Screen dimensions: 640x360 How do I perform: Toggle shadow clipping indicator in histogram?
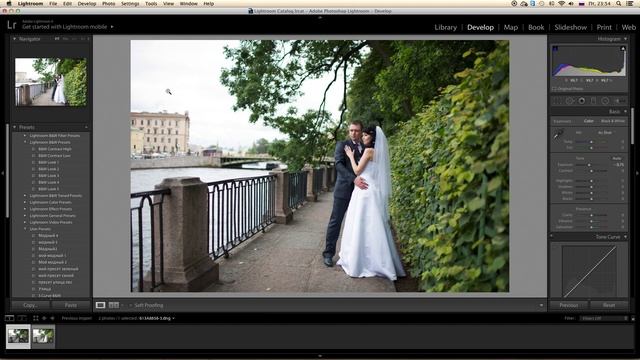(555, 49)
